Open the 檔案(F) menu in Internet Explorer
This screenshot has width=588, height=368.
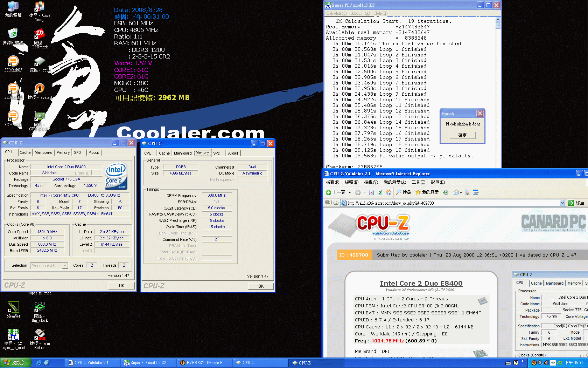(332, 182)
